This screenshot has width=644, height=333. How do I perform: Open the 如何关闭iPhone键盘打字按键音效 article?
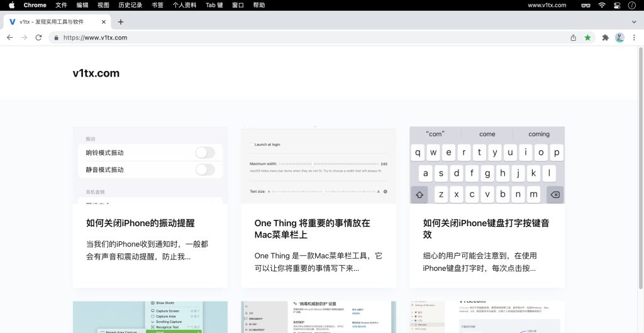486,229
